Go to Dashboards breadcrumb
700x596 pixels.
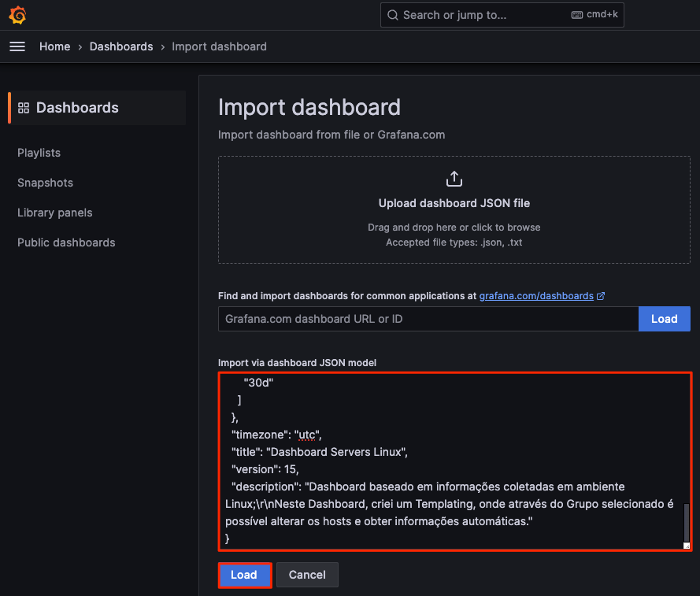tap(121, 46)
